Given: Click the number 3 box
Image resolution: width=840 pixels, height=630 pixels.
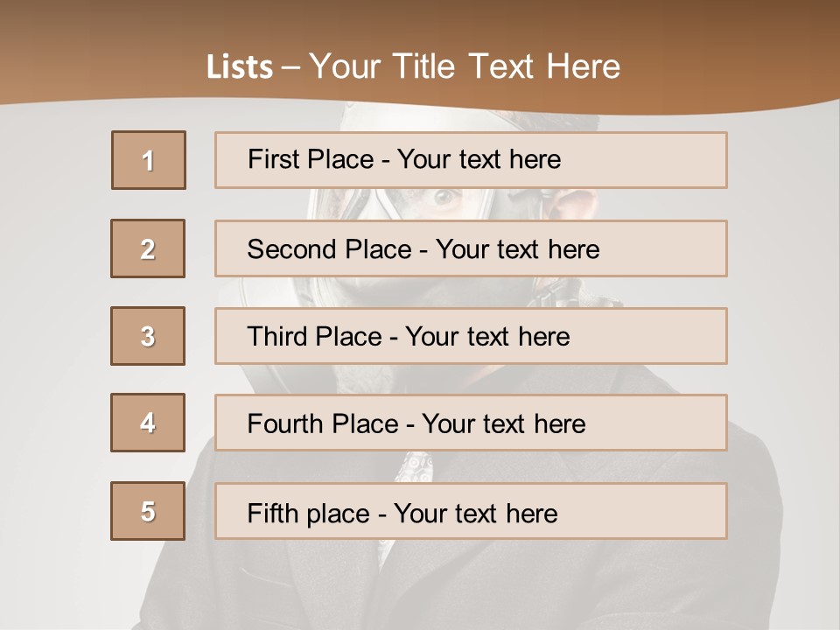Looking at the screenshot, I should (148, 336).
